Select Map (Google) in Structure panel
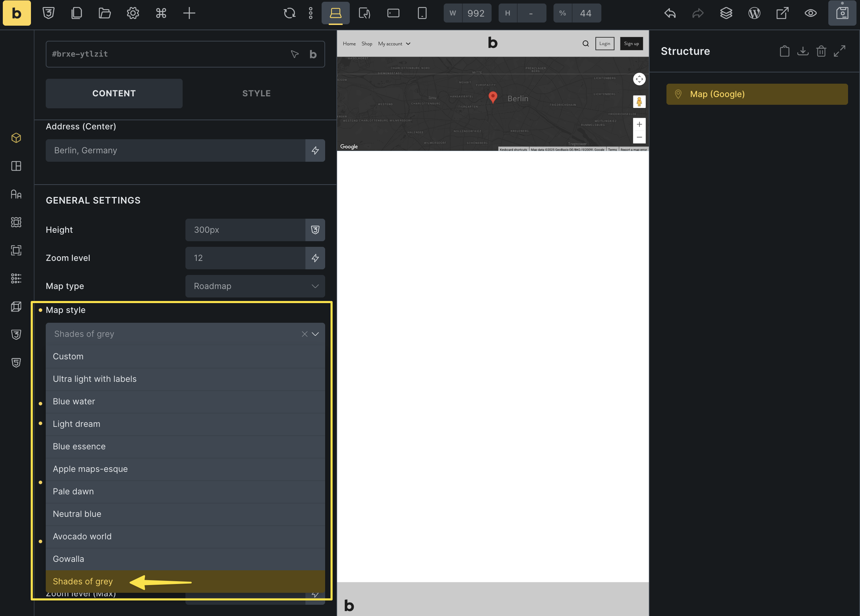The width and height of the screenshot is (860, 616). pos(757,94)
